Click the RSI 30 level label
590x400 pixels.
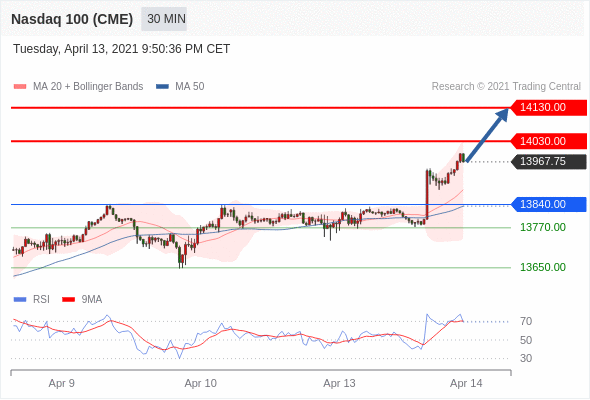[526, 358]
